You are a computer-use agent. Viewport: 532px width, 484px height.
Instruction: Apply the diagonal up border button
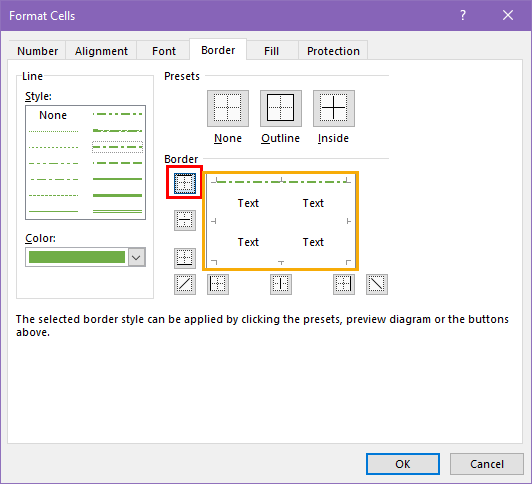coord(185,284)
